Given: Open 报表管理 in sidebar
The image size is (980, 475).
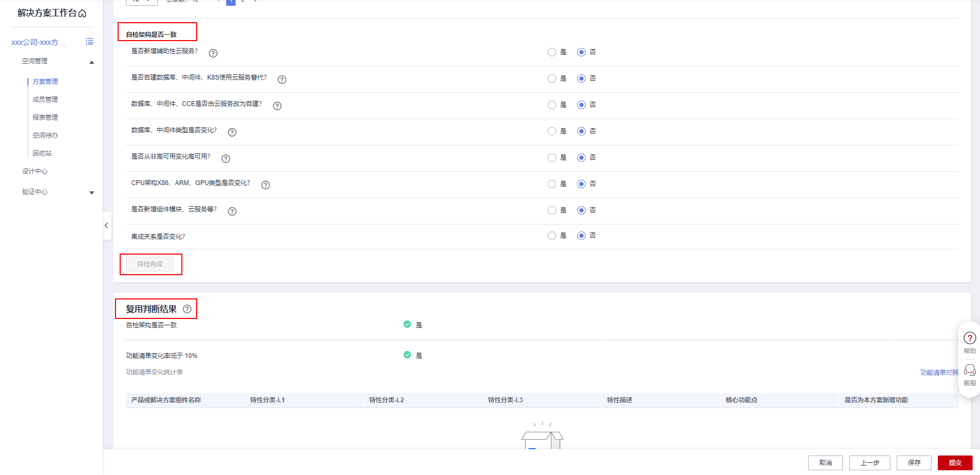Looking at the screenshot, I should [45, 118].
